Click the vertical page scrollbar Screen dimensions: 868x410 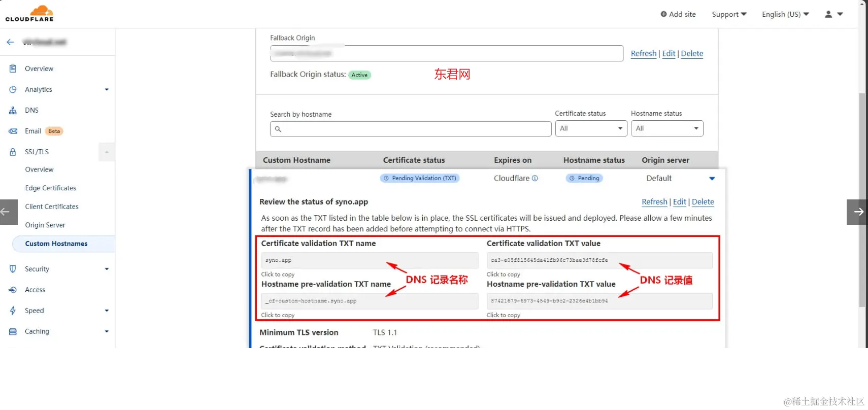click(x=862, y=200)
